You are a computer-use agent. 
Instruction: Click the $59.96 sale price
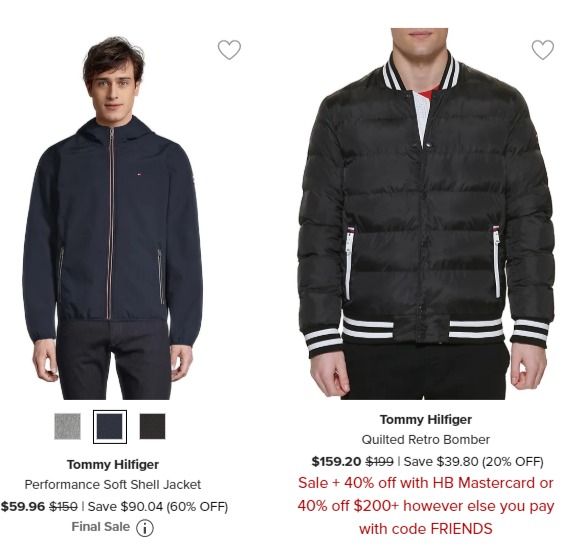coord(23,507)
